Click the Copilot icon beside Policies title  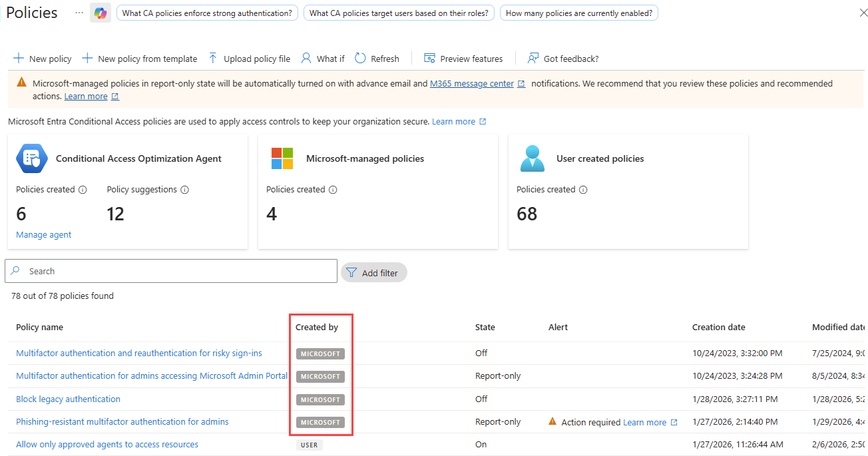[x=101, y=13]
